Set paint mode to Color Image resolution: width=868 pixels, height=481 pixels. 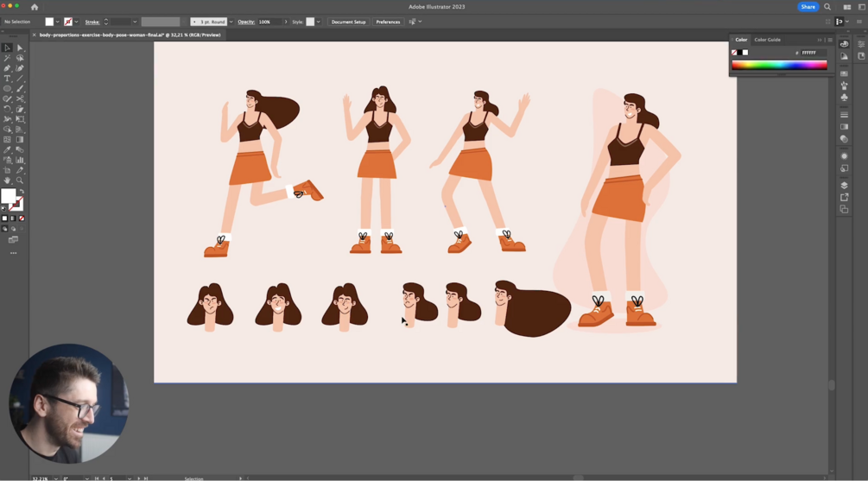[x=5, y=218]
